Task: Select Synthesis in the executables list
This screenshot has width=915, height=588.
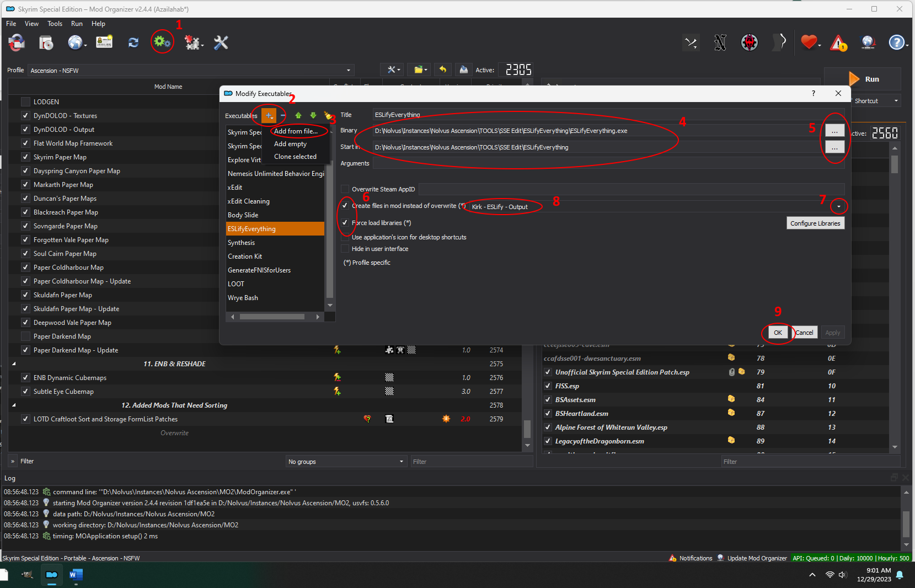Action: click(x=275, y=243)
